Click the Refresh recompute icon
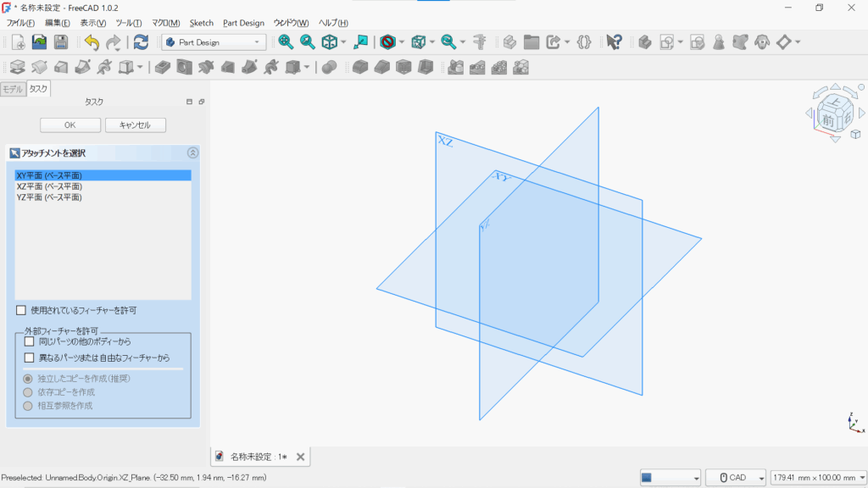This screenshot has height=488, width=868. 141,42
